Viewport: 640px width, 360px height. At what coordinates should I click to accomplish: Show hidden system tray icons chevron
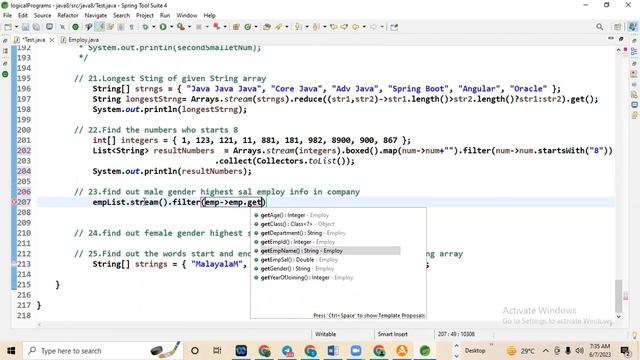[x=546, y=351]
